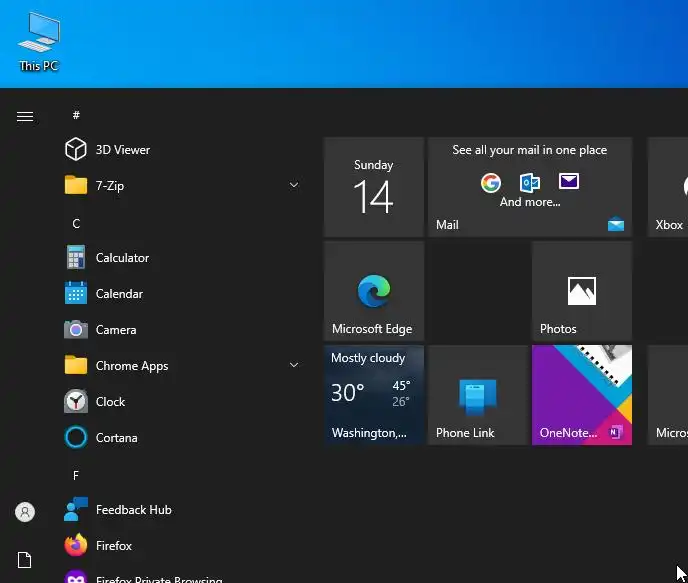Open the Clock app icon

tap(76, 401)
